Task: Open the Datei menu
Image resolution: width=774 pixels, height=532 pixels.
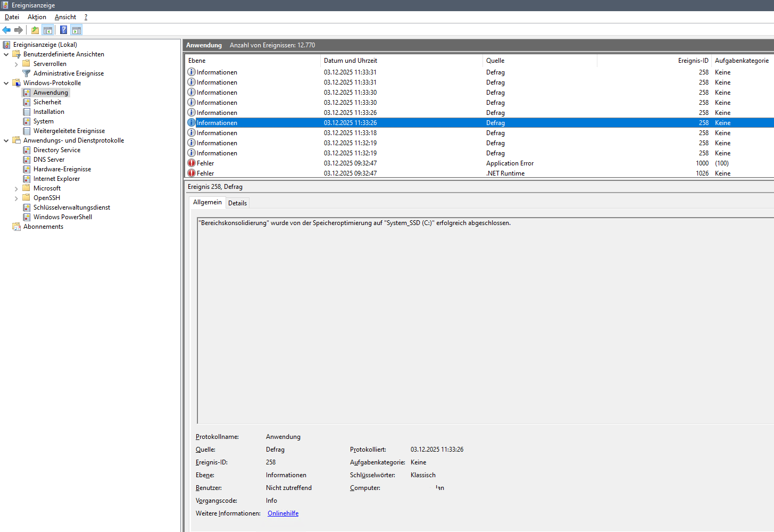Action: pyautogui.click(x=12, y=17)
